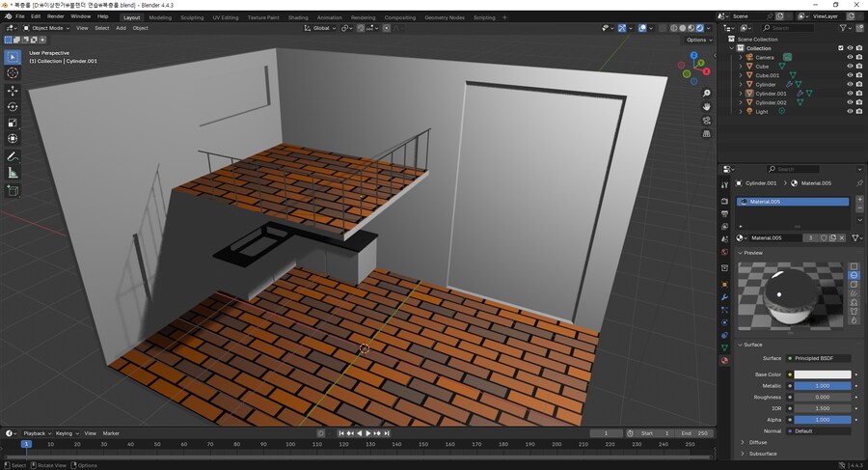868x470 pixels.
Task: Toggle visibility of the Light object
Action: pyautogui.click(x=850, y=111)
